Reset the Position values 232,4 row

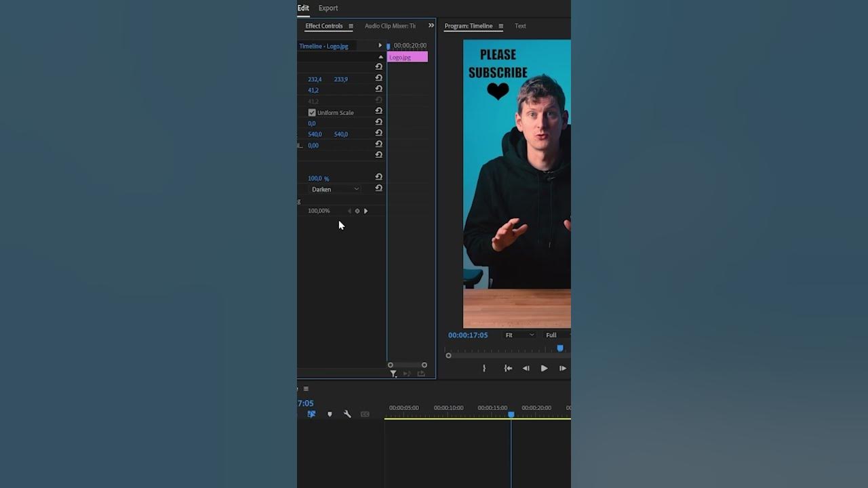(379, 78)
